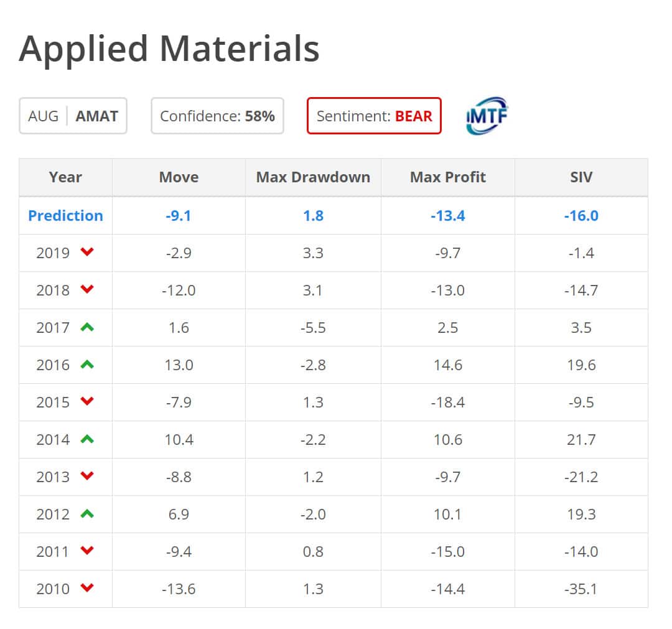Click the 2010 SIV value -35.1
The height and width of the screenshot is (629, 672).
point(581,589)
